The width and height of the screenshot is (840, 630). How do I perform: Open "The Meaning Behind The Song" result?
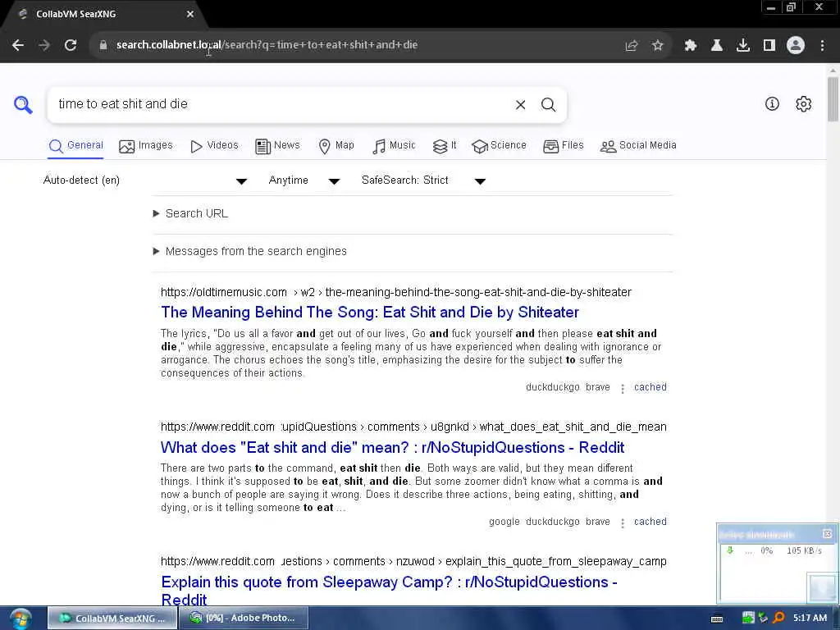coord(370,313)
